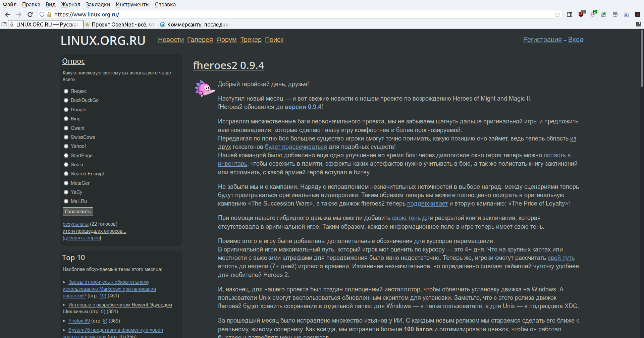Go back using the browser back arrow
This screenshot has width=644, height=338.
[7, 14]
